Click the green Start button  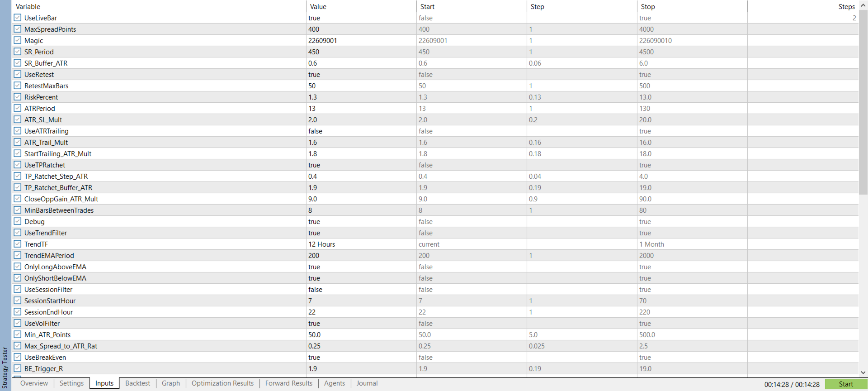(846, 384)
